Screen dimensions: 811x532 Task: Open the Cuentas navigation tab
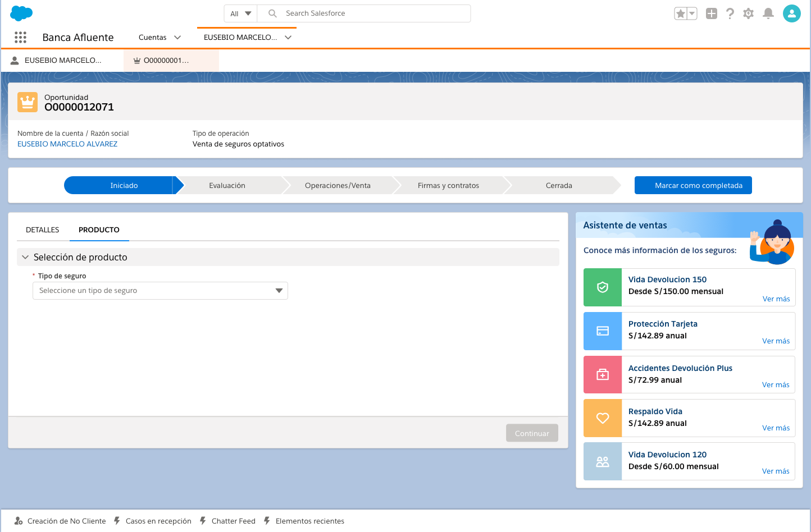pos(153,38)
